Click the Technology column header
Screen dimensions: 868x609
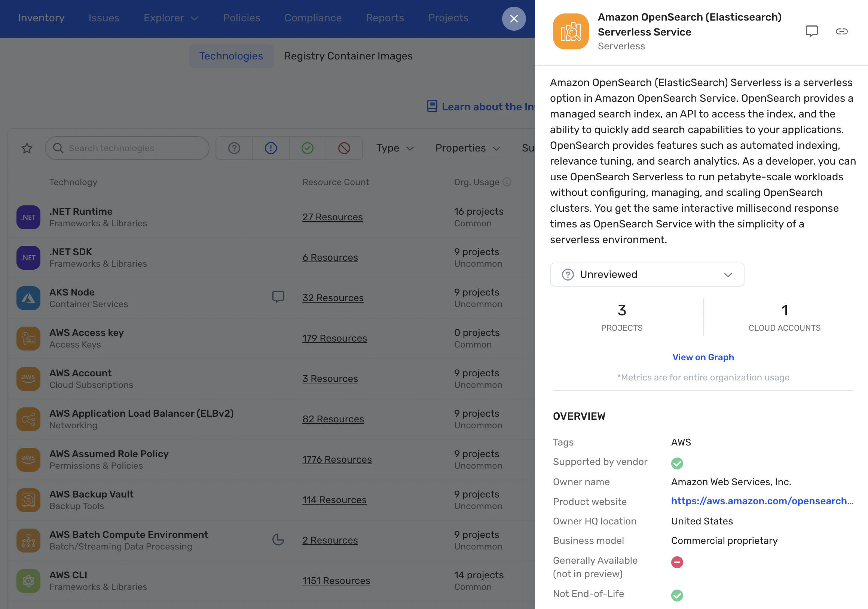[73, 182]
